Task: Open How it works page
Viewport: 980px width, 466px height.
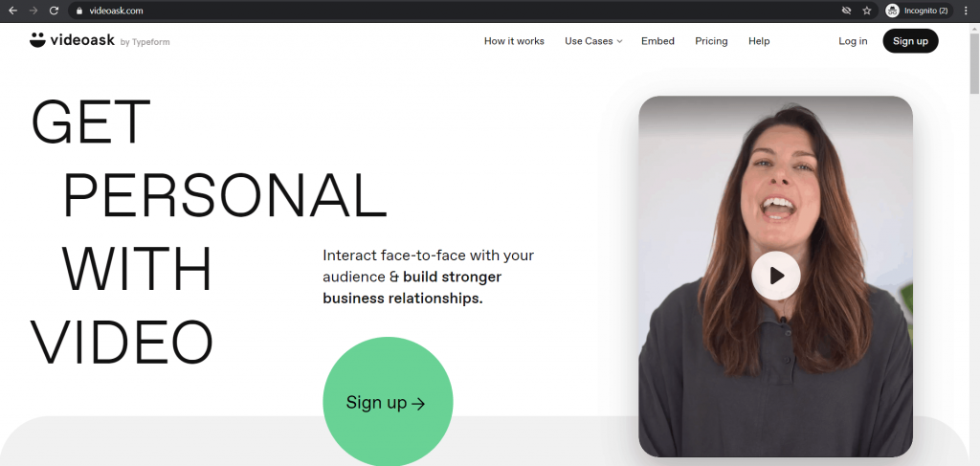Action: pos(514,41)
